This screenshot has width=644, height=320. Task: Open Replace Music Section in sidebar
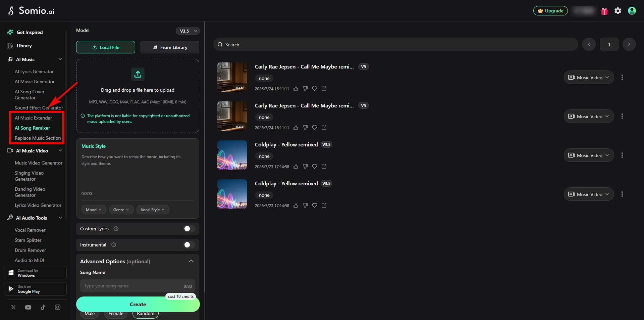pos(38,138)
